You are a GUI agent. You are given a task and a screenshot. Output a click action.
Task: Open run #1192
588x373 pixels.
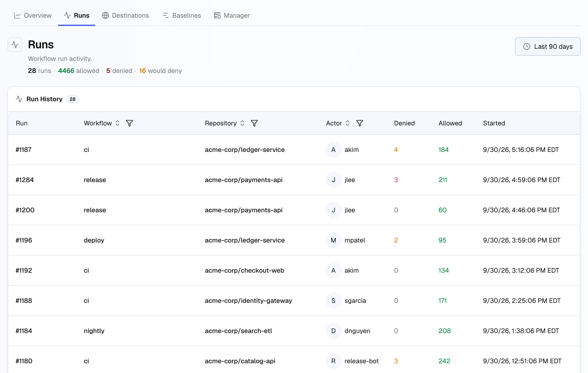[24, 270]
